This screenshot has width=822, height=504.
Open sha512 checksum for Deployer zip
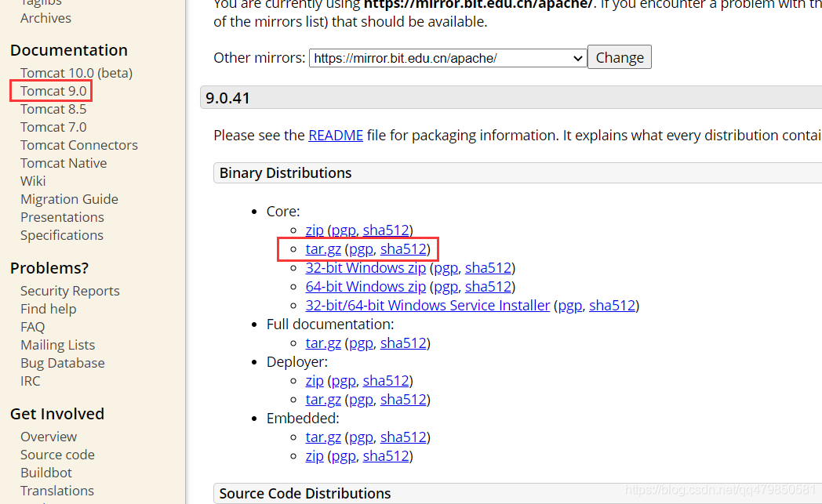point(386,381)
